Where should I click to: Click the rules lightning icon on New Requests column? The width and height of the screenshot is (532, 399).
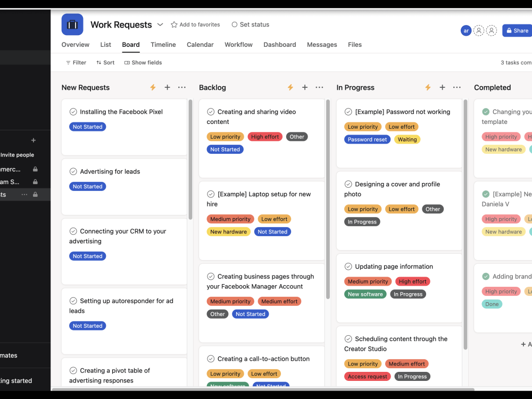click(153, 87)
